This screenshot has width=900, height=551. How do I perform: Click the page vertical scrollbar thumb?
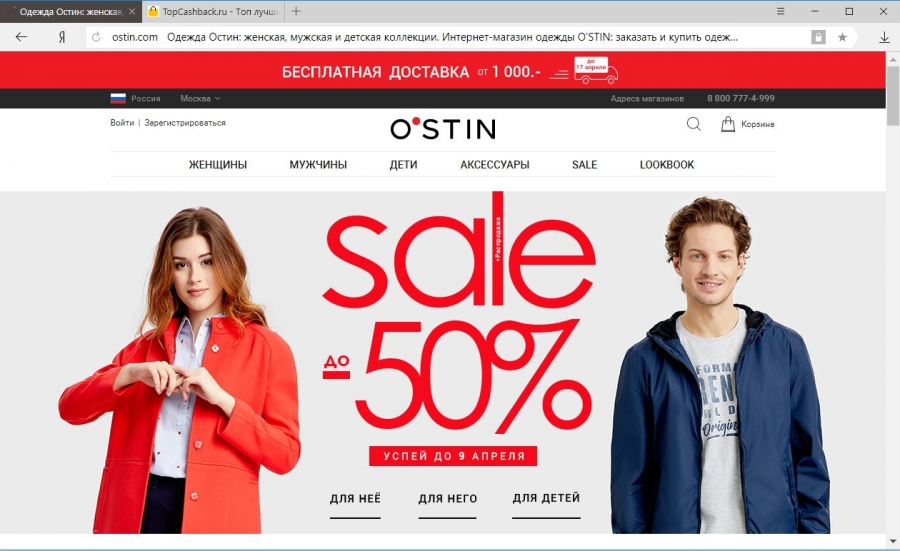[893, 95]
